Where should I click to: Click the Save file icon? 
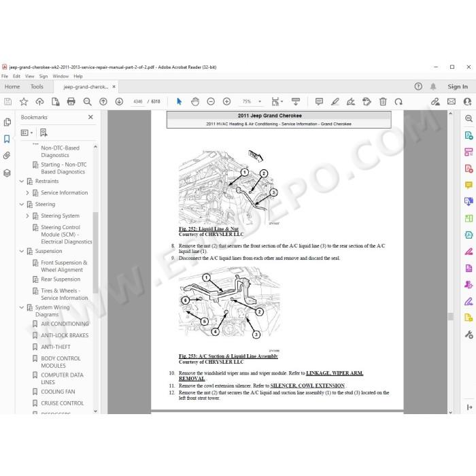8,102
